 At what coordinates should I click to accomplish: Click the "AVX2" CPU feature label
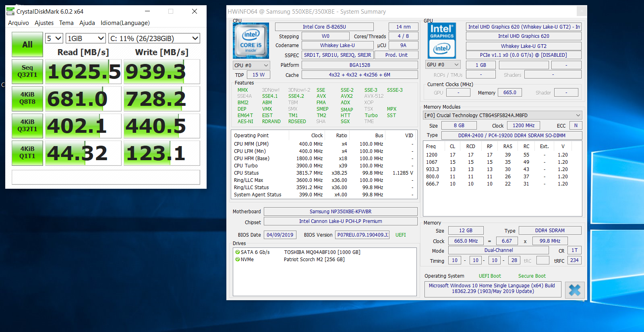[x=347, y=96]
